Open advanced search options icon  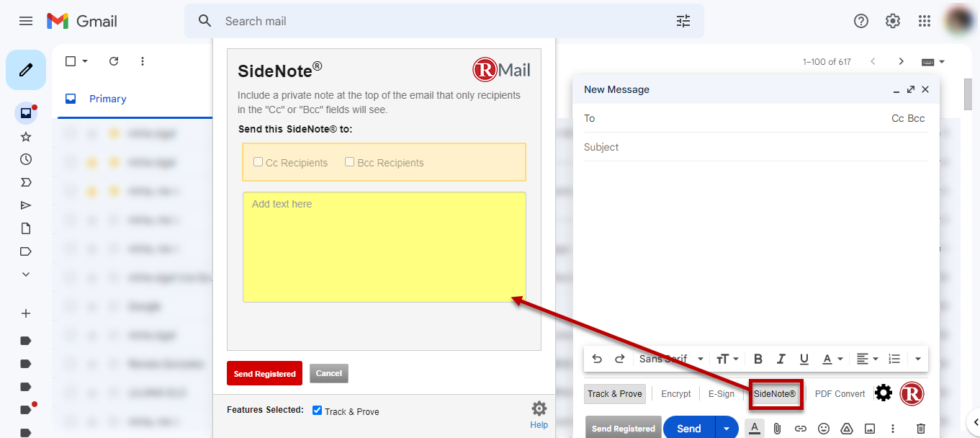pos(683,21)
